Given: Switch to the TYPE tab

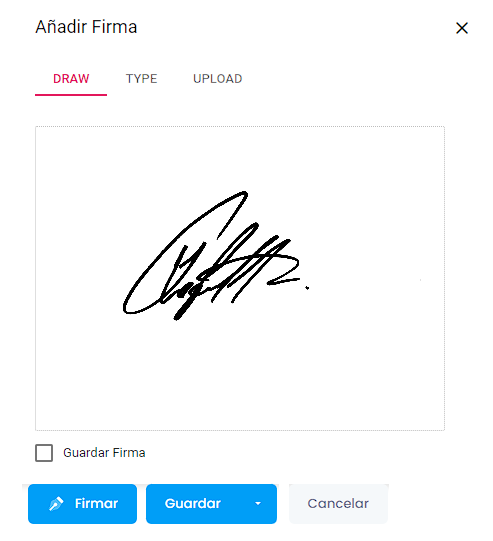Looking at the screenshot, I should [x=141, y=79].
